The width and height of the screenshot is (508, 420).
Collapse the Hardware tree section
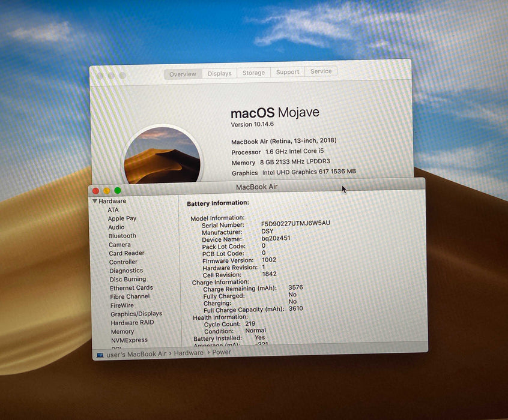[95, 201]
